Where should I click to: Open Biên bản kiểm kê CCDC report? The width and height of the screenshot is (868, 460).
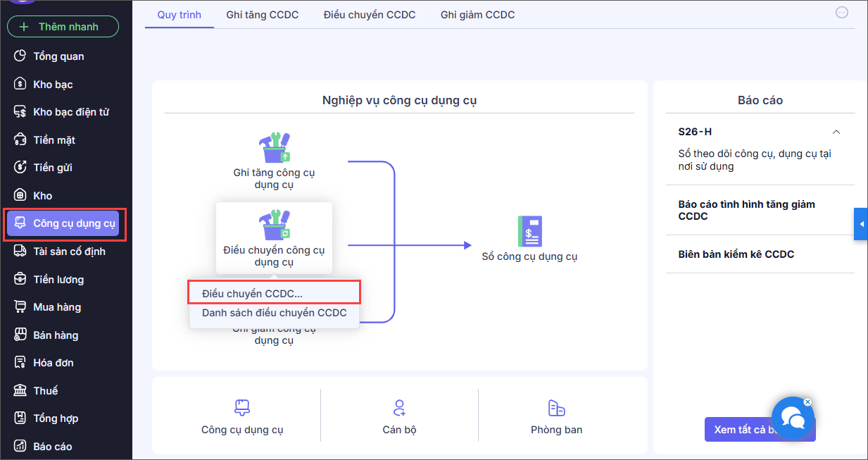point(736,254)
